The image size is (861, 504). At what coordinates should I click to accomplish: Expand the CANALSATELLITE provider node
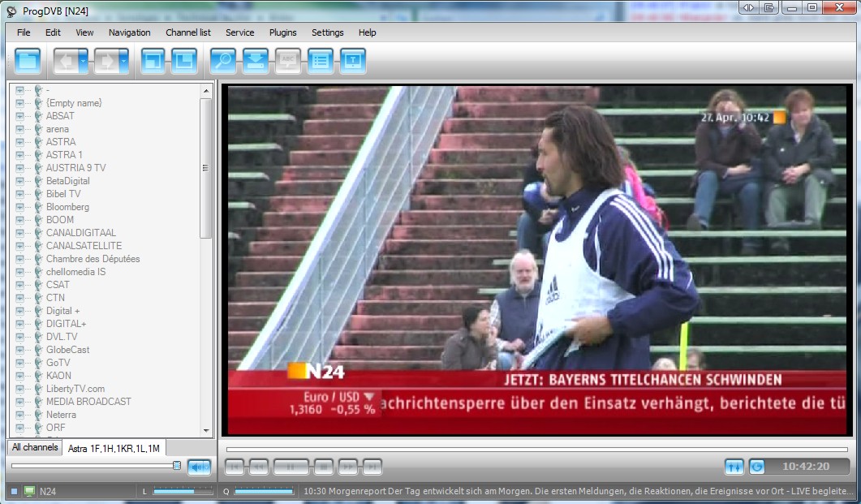[19, 246]
